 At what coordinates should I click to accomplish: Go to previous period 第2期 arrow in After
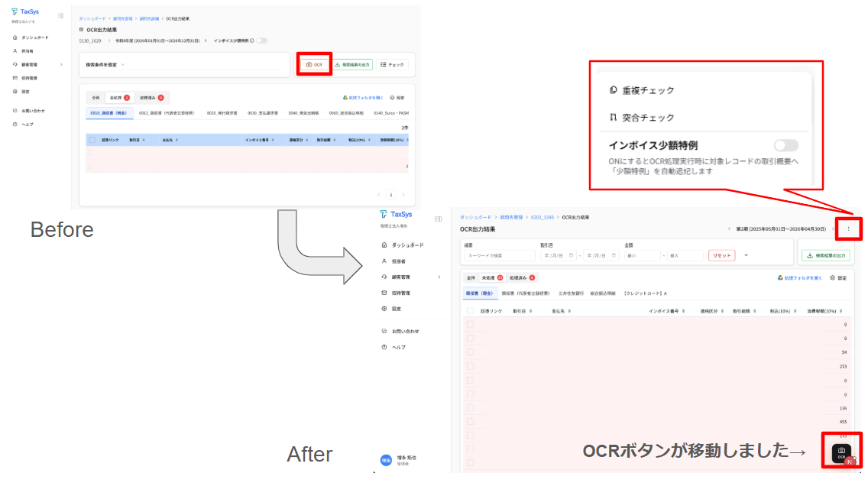(x=729, y=228)
